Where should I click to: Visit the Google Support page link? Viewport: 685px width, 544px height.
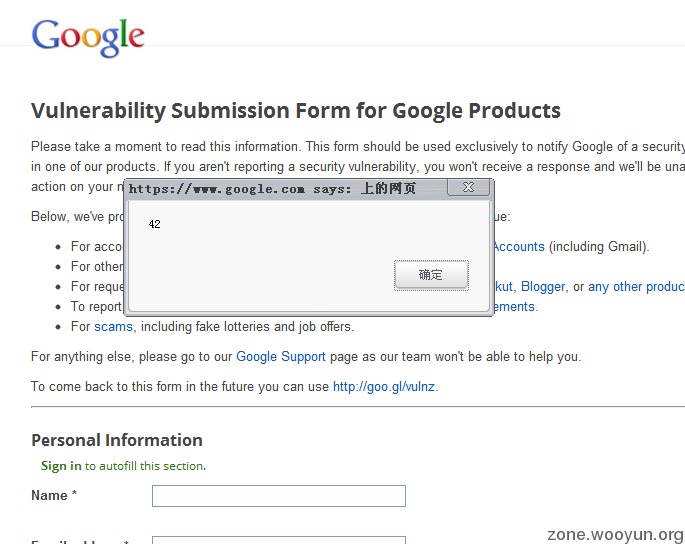pyautogui.click(x=281, y=356)
